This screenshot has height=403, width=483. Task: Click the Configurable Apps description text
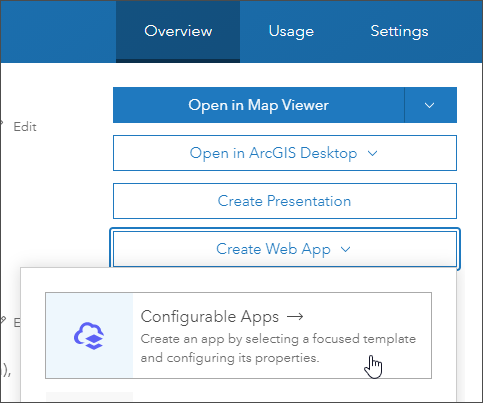coord(278,348)
